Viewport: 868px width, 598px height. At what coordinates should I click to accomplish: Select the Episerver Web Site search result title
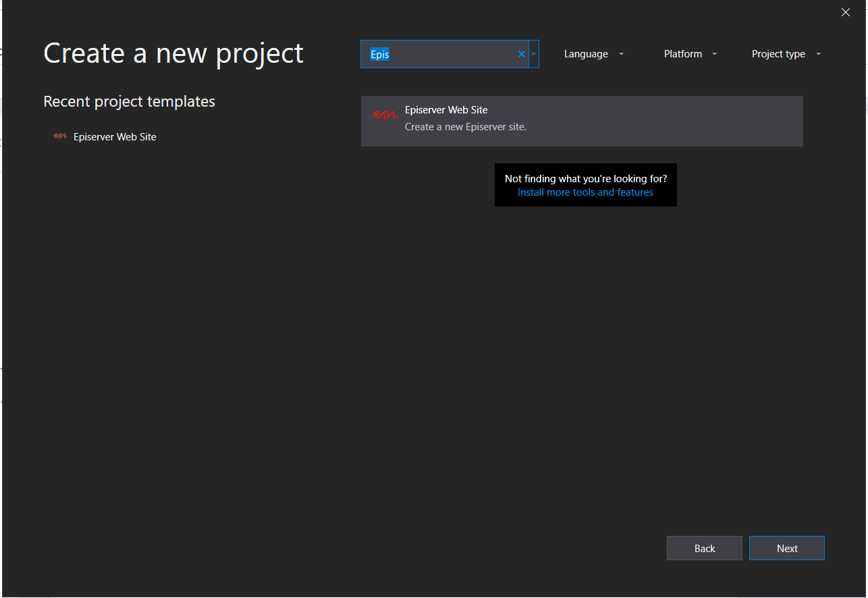coord(445,110)
